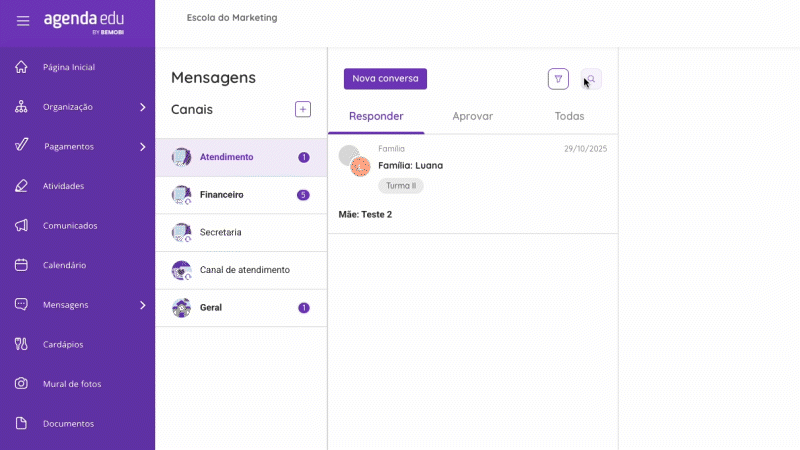Click the Organização hierarchy icon

click(x=21, y=107)
